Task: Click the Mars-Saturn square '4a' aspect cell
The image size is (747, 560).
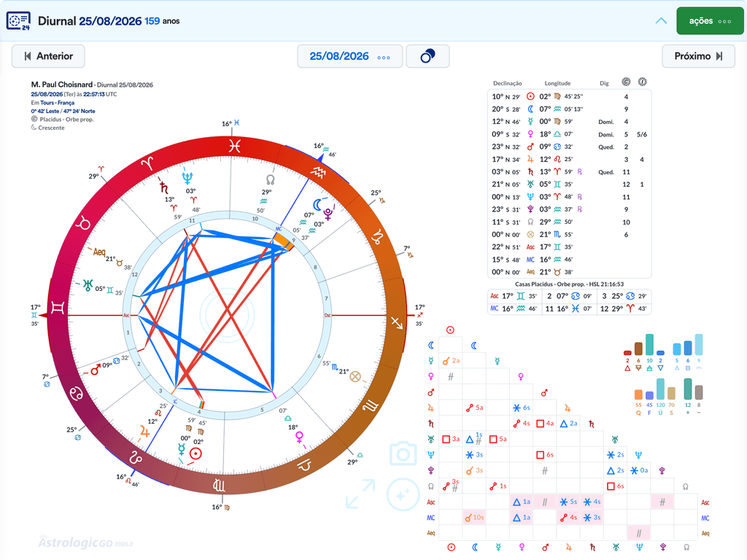Action: click(x=545, y=424)
